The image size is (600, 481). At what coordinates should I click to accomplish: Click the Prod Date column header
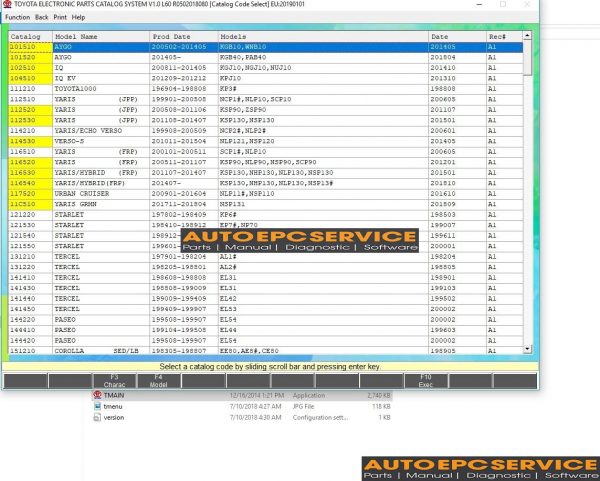(x=184, y=37)
